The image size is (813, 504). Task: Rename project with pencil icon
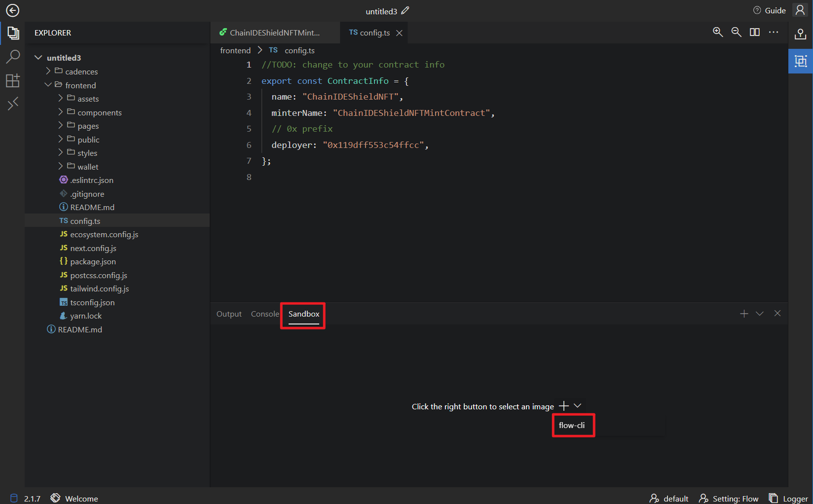[x=405, y=11]
